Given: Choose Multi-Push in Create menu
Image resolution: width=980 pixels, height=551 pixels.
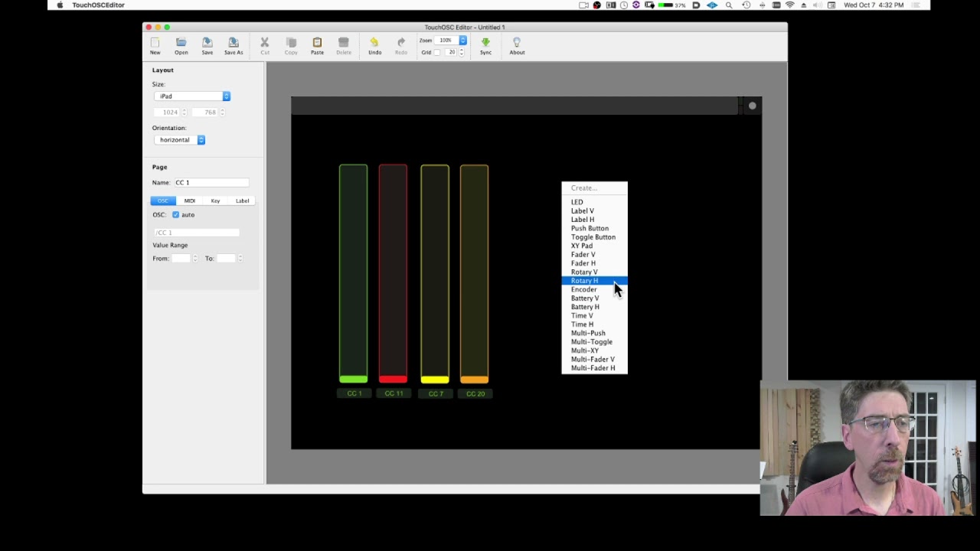Looking at the screenshot, I should [594, 333].
